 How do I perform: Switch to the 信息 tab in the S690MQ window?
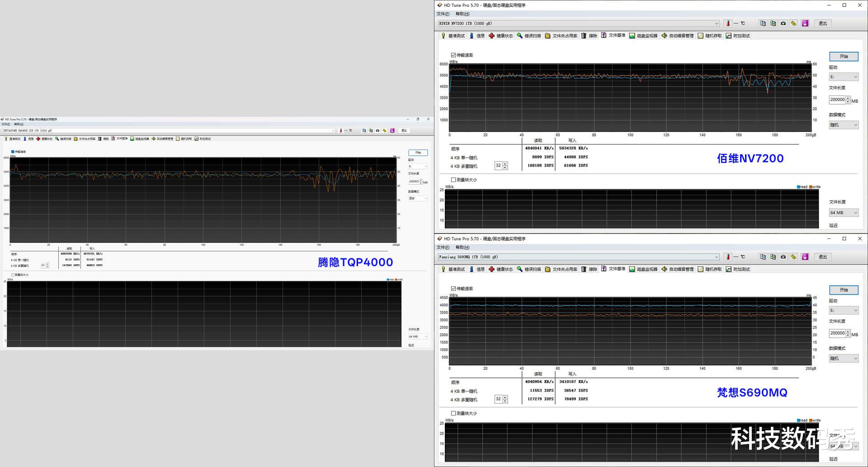click(477, 269)
